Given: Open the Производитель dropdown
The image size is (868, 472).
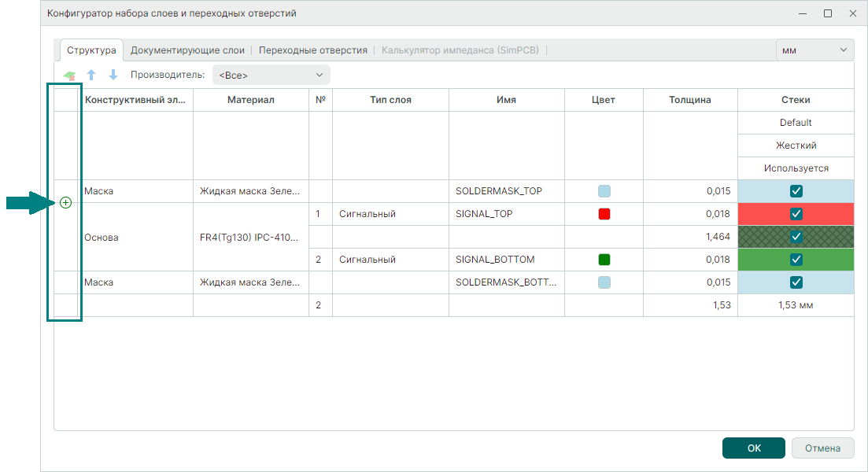Looking at the screenshot, I should coord(271,76).
